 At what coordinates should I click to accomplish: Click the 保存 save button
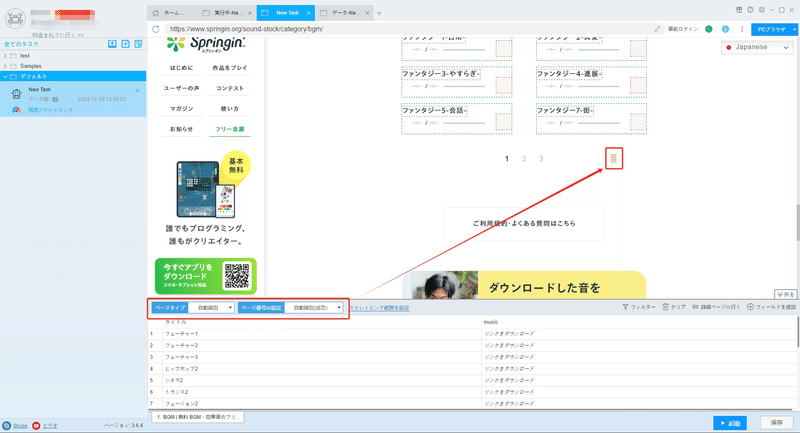tap(777, 423)
